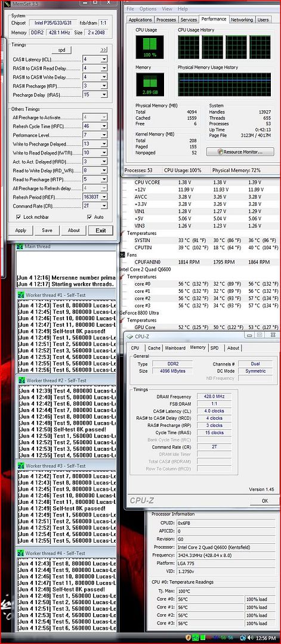Open the Read to Precharge (tRTP) dropdown
281x644 pixels.
coord(104,179)
